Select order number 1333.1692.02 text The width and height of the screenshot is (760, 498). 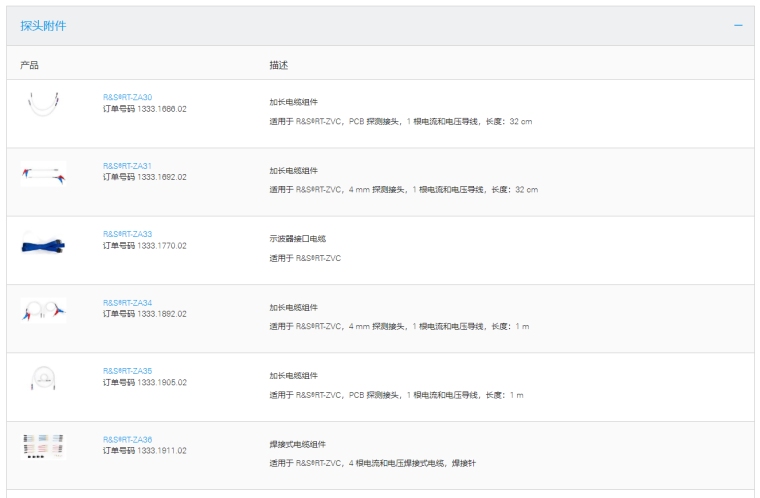(x=162, y=177)
